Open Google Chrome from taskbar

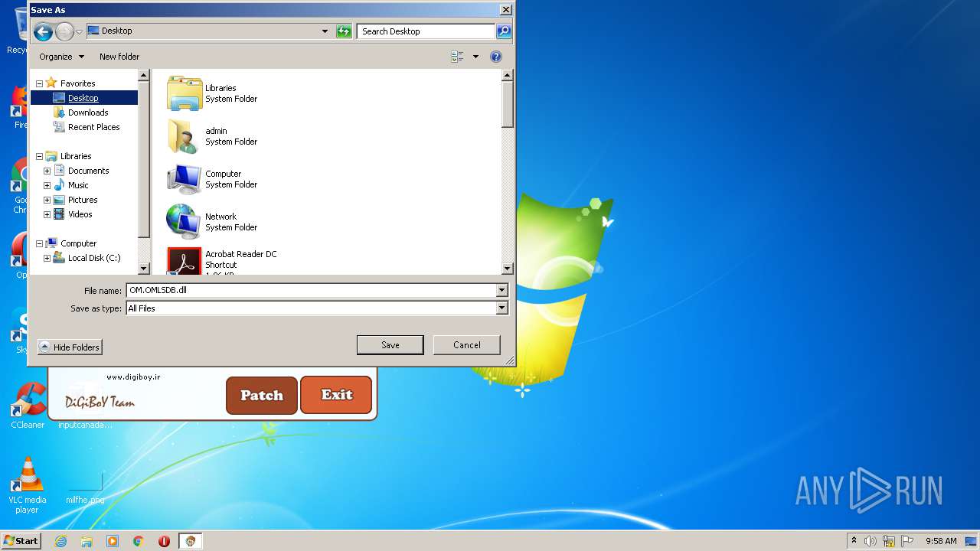click(139, 541)
